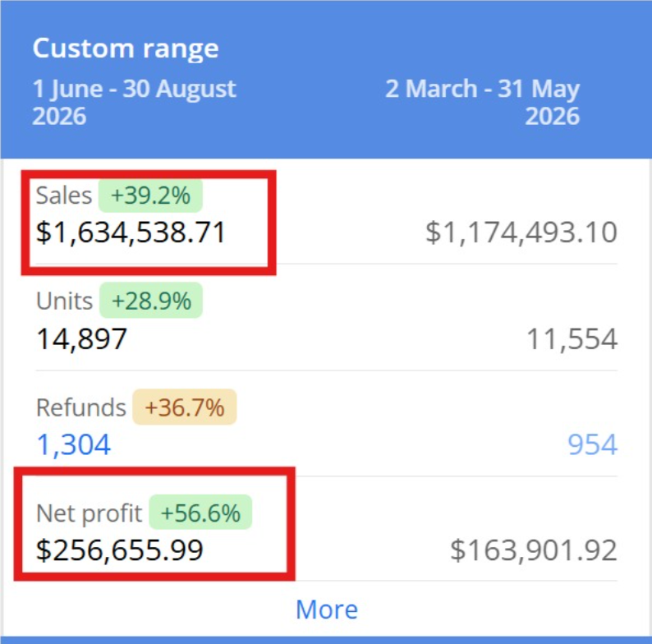652x644 pixels.
Task: Open the previous refunds count 954
Action: pyautogui.click(x=593, y=444)
